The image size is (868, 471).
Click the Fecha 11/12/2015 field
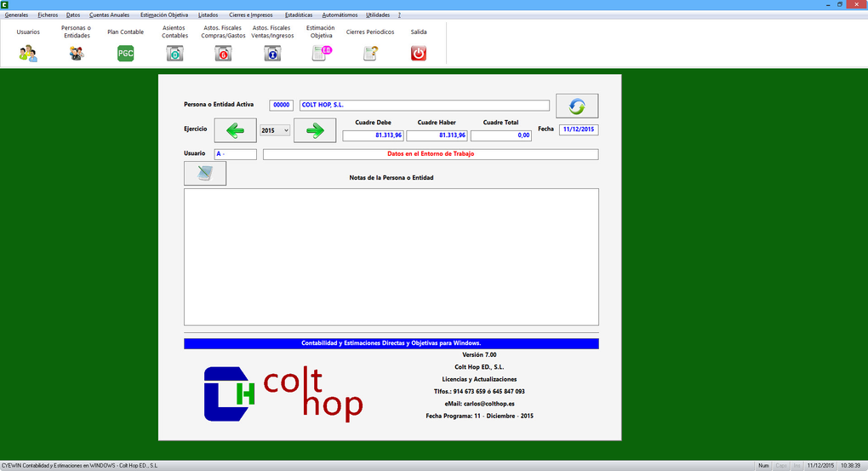pos(579,129)
